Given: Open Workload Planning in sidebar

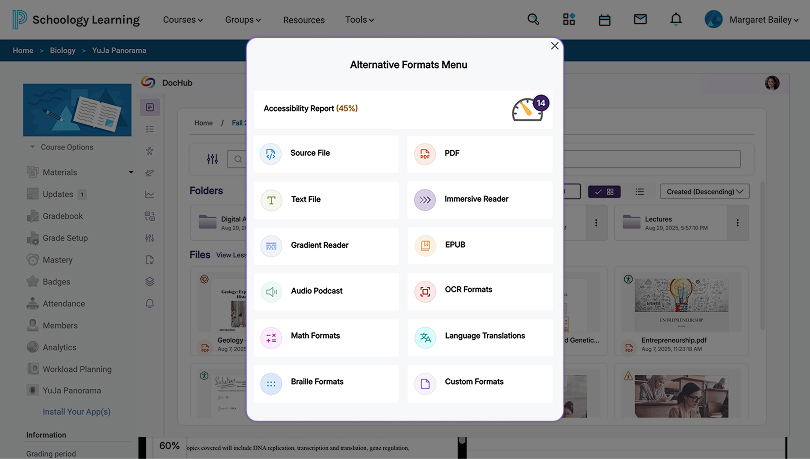Looking at the screenshot, I should 69,369.
